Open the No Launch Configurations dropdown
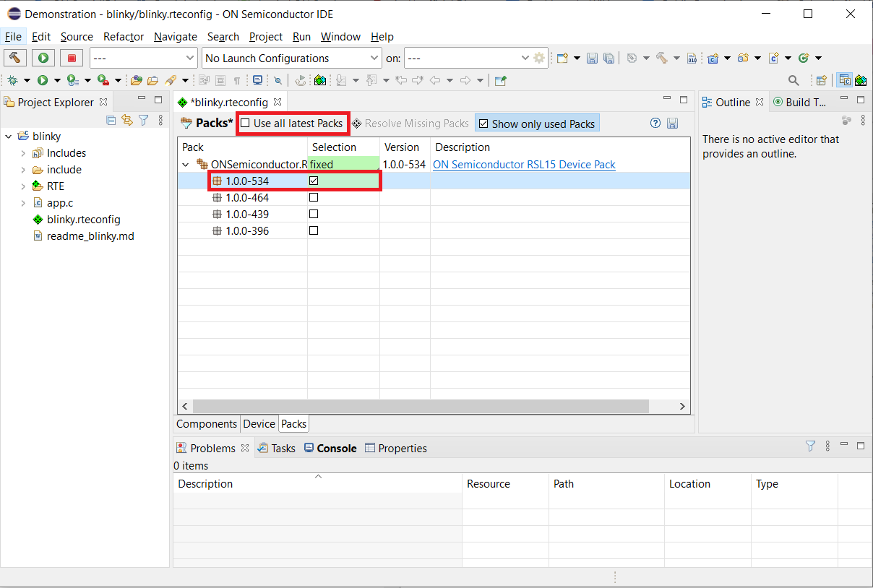 click(375, 58)
